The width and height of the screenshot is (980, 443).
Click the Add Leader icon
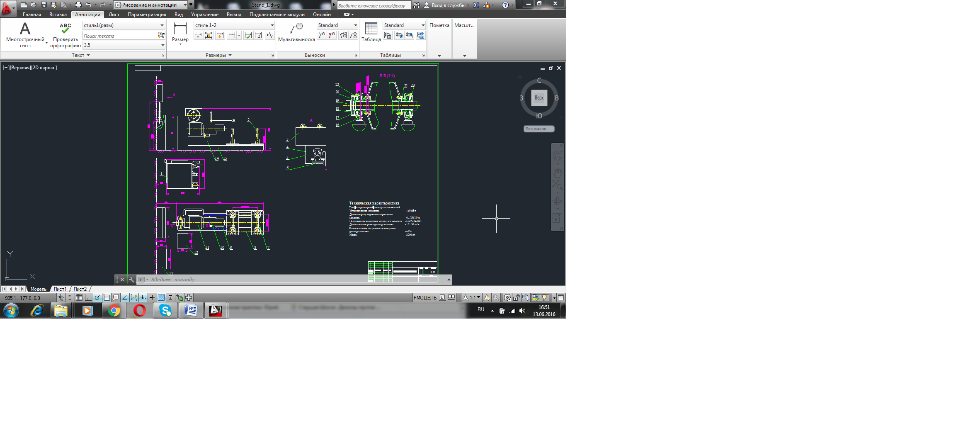point(322,36)
